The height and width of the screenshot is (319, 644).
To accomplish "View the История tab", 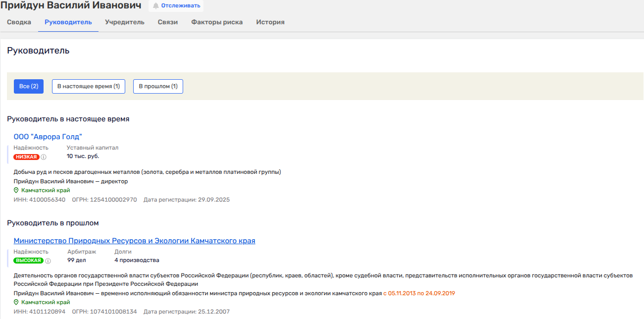I will [270, 22].
